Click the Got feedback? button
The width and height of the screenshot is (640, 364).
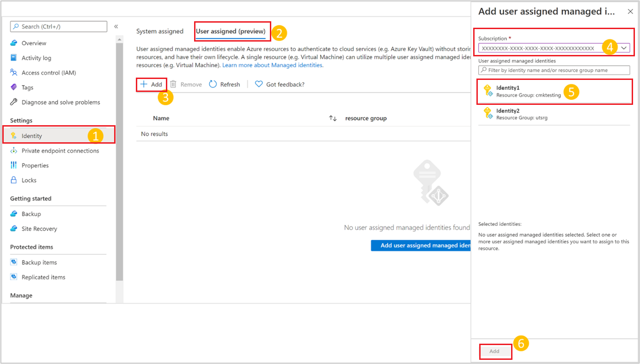(x=280, y=85)
